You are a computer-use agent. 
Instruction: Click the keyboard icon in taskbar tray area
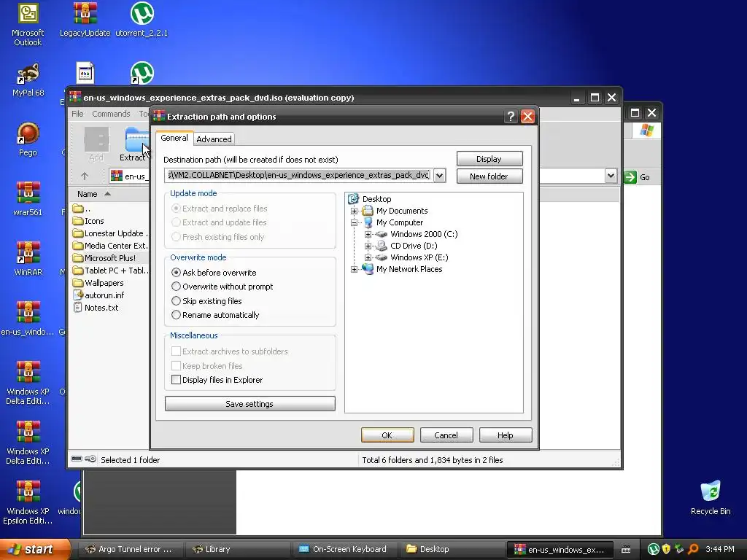pyautogui.click(x=626, y=550)
